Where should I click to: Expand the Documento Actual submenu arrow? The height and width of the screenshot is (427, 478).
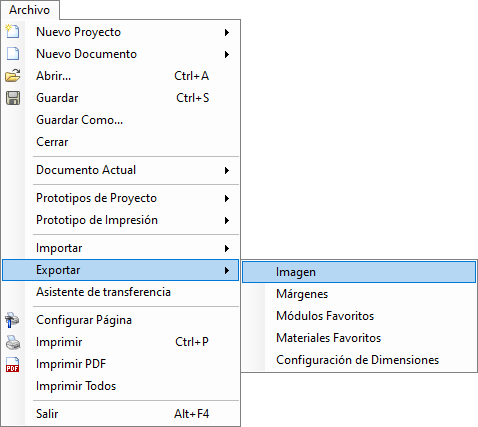click(x=227, y=170)
